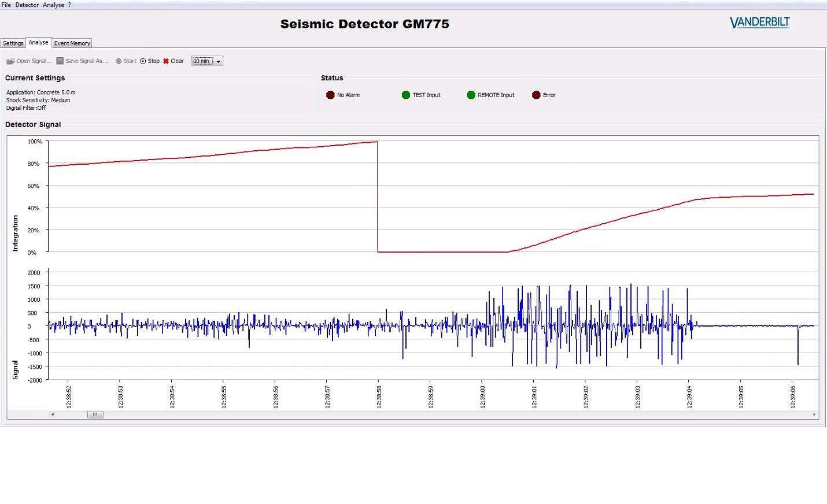Image resolution: width=827 pixels, height=504 pixels.
Task: Click the 'Digital Filter:Off' text
Action: (26, 108)
